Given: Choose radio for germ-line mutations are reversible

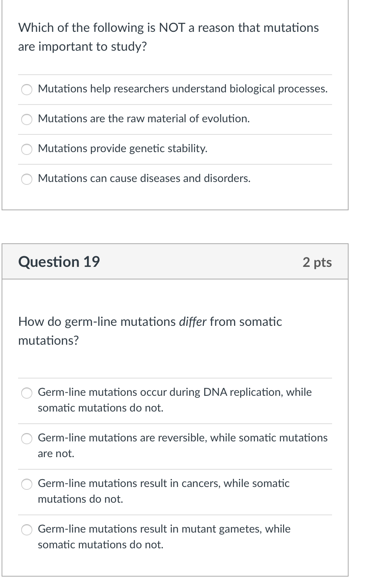Looking at the screenshot, I should click(27, 439).
